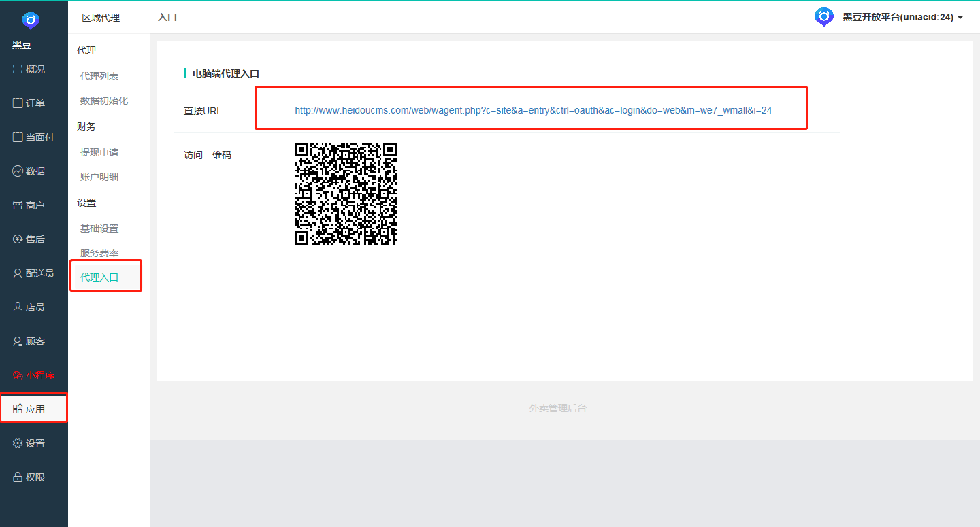
Task: Click the 设置 gear icon in sidebar
Action: click(18, 443)
